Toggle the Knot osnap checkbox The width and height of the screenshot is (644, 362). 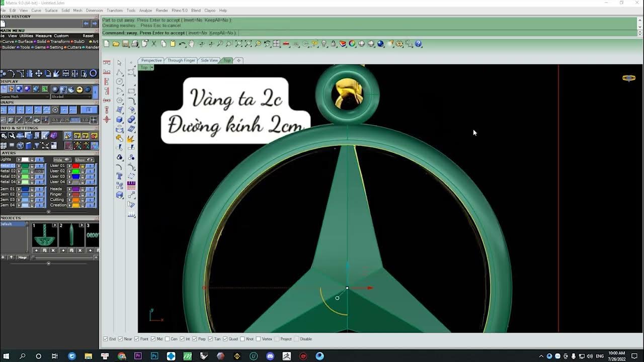pos(242,339)
